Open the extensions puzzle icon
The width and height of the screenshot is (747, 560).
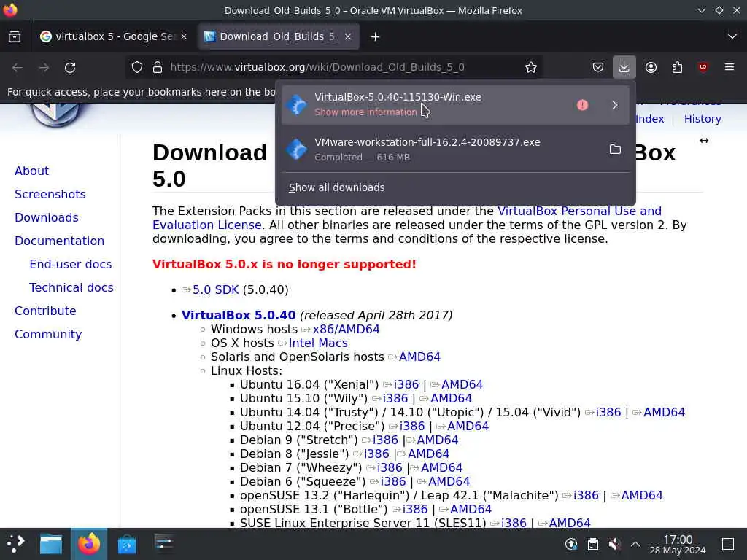click(677, 67)
